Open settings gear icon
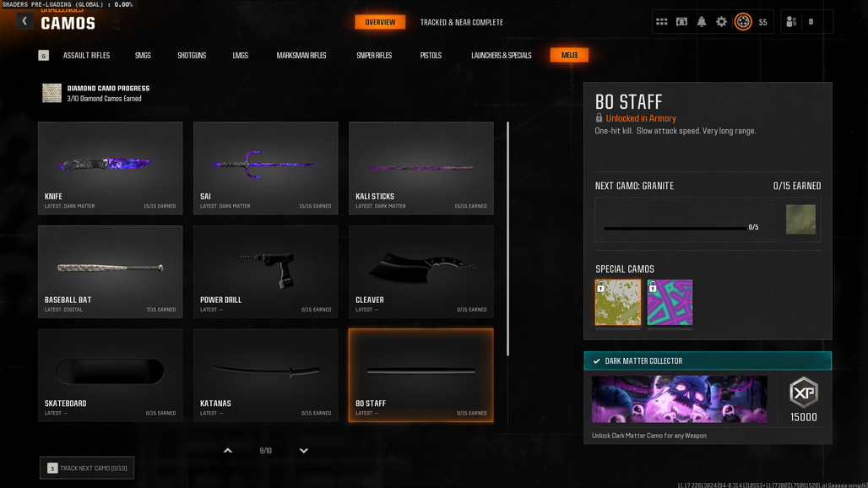 coord(721,22)
